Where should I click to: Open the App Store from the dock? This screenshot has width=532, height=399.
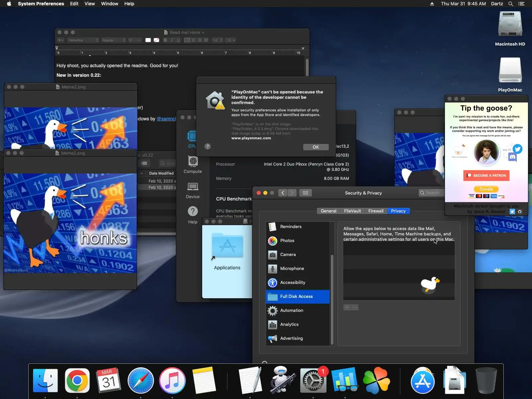pos(423,380)
